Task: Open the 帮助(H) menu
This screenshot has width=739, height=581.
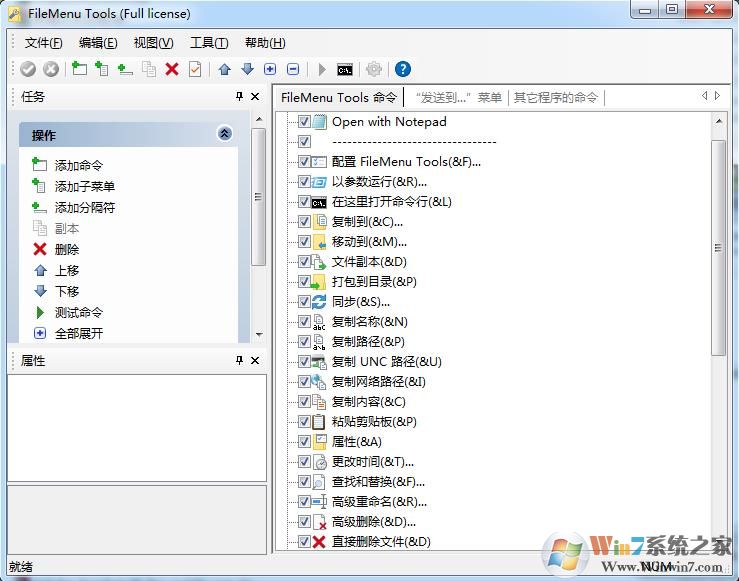Action: coord(265,43)
